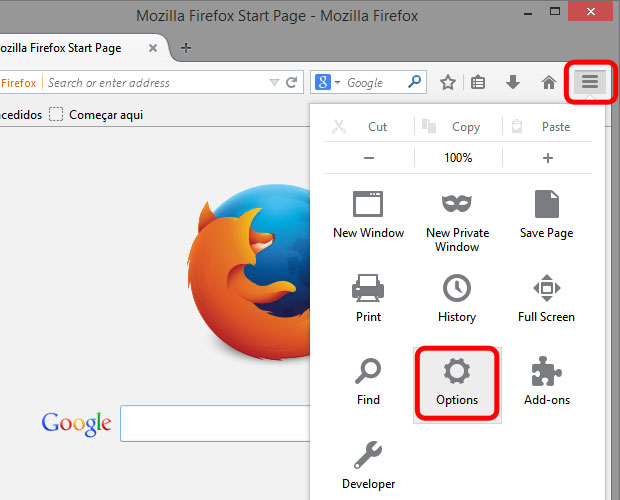Click the Google page search box

(x=215, y=423)
